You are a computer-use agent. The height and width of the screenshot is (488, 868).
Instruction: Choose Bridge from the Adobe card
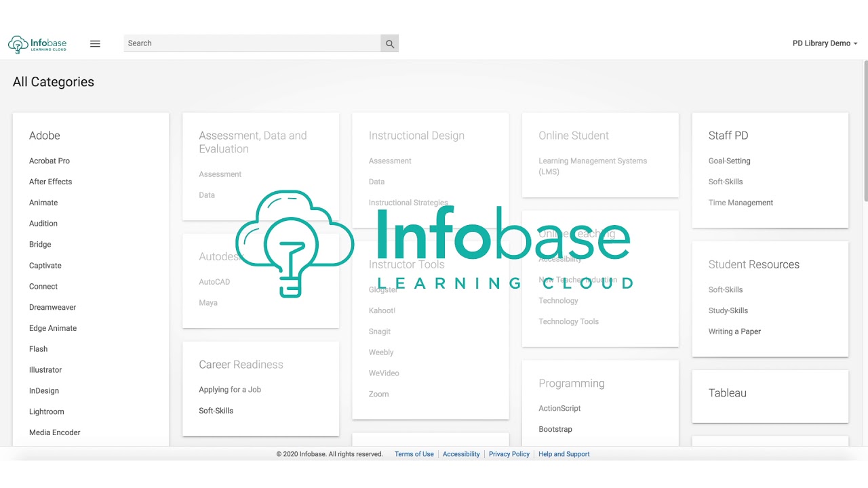tap(40, 245)
